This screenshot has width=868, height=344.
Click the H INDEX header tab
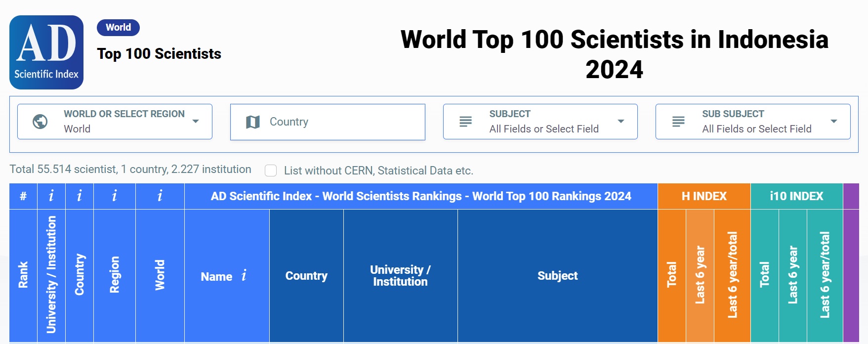704,196
